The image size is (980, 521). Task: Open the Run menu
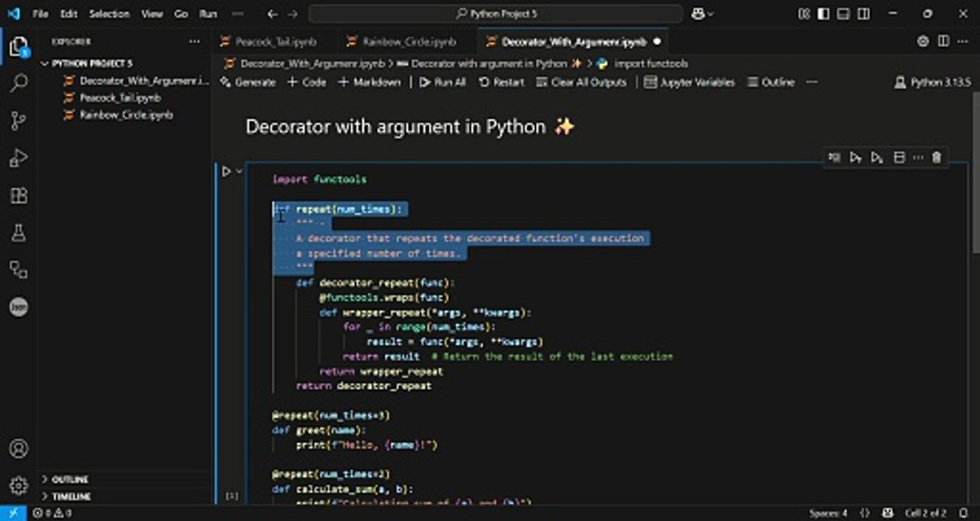pyautogui.click(x=208, y=14)
